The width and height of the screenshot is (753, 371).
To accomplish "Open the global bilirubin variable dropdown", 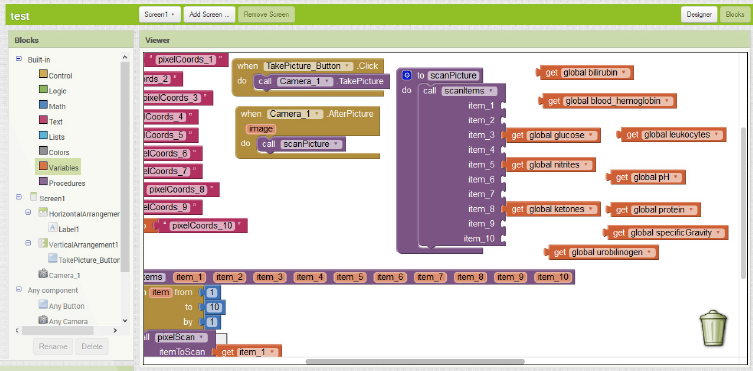I will (623, 73).
